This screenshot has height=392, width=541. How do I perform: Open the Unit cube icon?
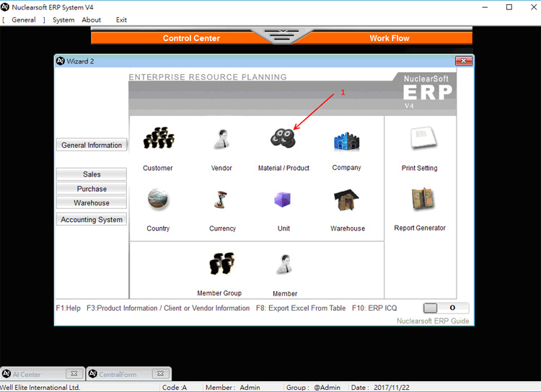coord(283,200)
